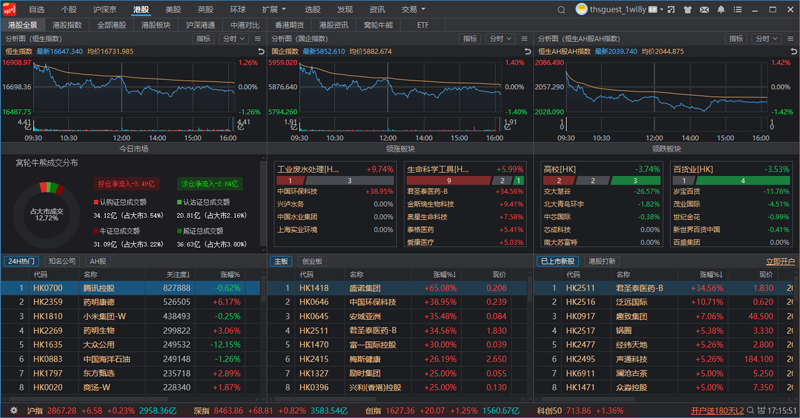Open the envelope messages icon
The width and height of the screenshot is (800, 418).
[x=704, y=10]
